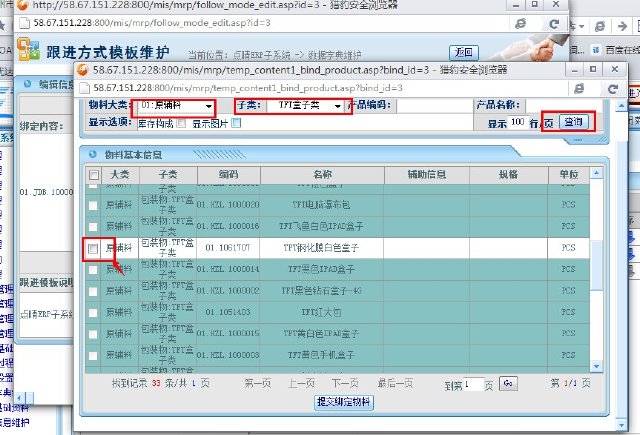Tick the select-all checkbox in table header

click(x=93, y=175)
